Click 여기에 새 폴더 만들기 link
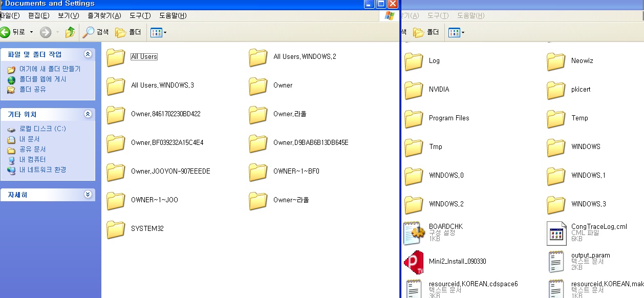Screen dimensions: 644x298 [x=50, y=69]
